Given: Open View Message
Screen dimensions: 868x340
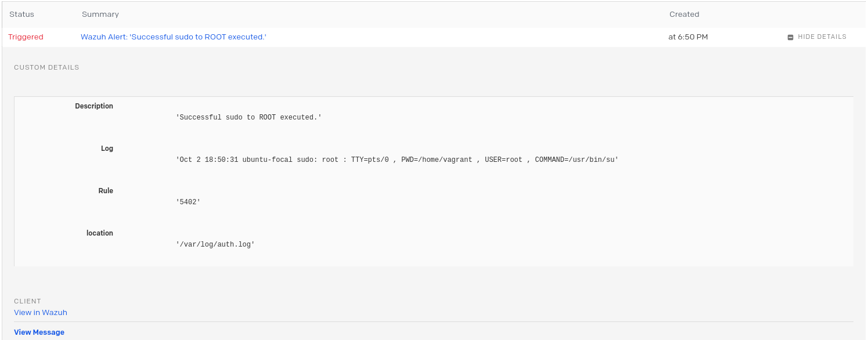Looking at the screenshot, I should click(39, 332).
